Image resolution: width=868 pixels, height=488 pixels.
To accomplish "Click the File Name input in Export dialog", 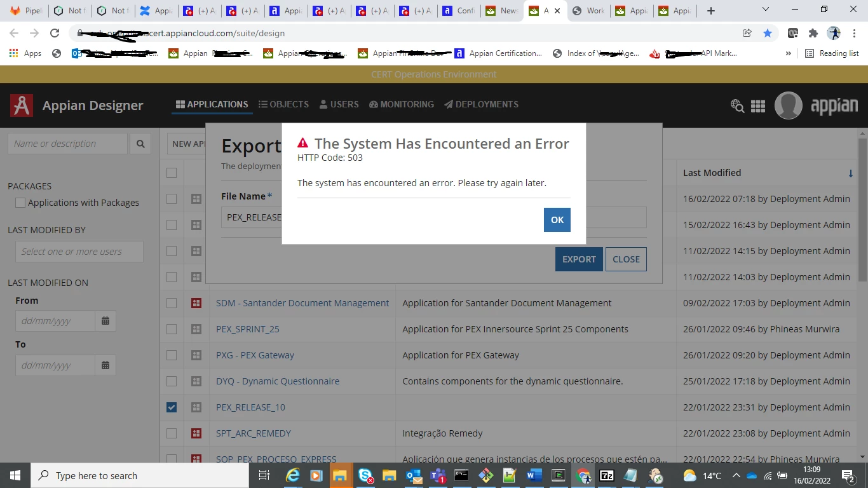I will pyautogui.click(x=434, y=217).
